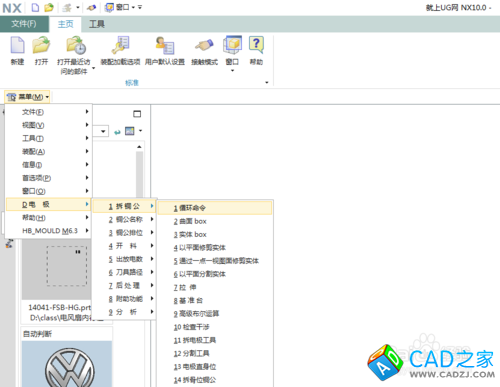The image size is (500, 387).
Task: Click the 打开 (Open) ribbon icon
Action: pos(41,45)
